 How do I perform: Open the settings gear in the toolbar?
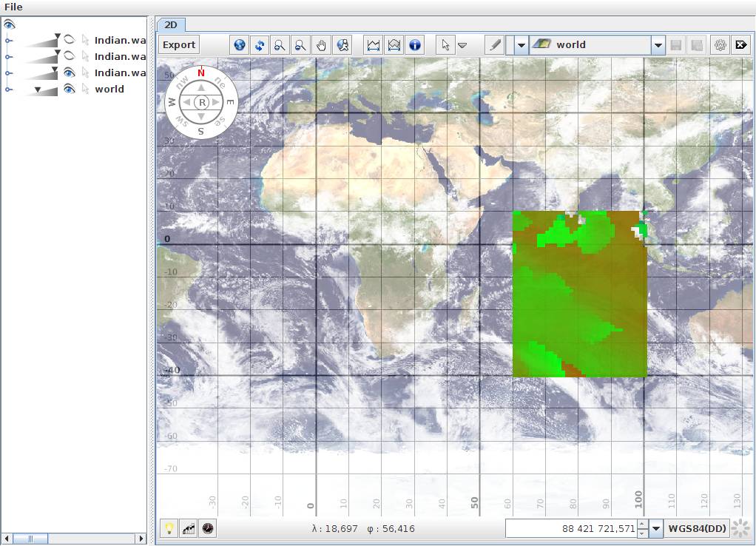pos(720,45)
